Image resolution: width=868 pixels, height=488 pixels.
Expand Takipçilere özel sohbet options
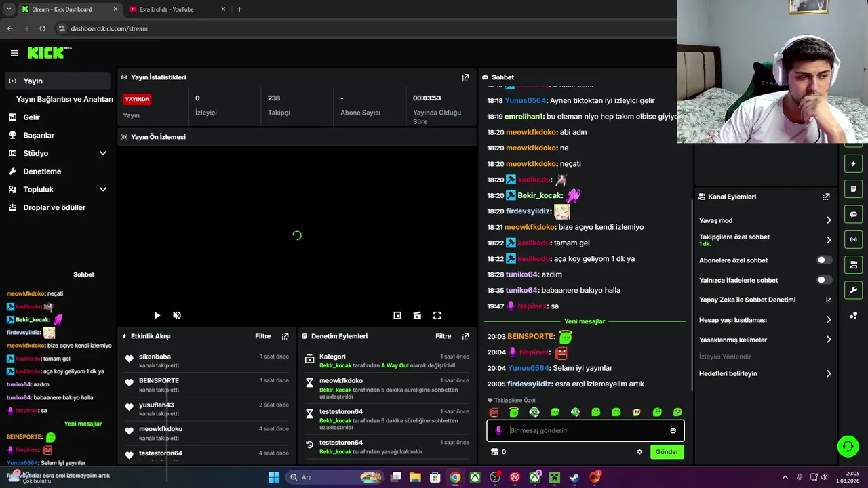829,240
